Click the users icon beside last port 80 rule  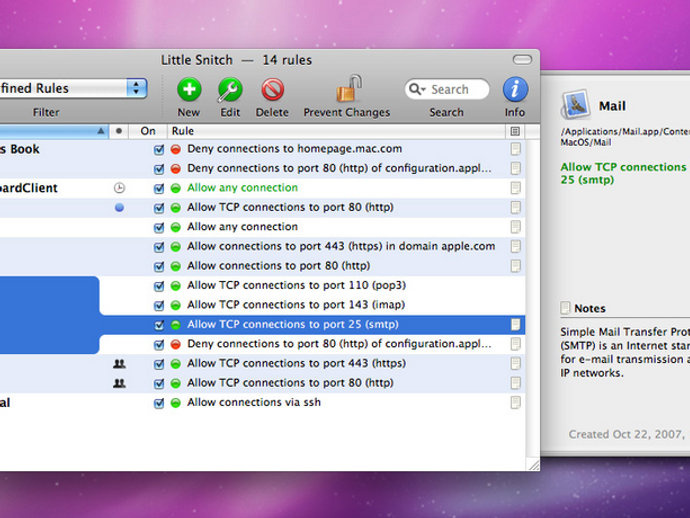(x=119, y=383)
